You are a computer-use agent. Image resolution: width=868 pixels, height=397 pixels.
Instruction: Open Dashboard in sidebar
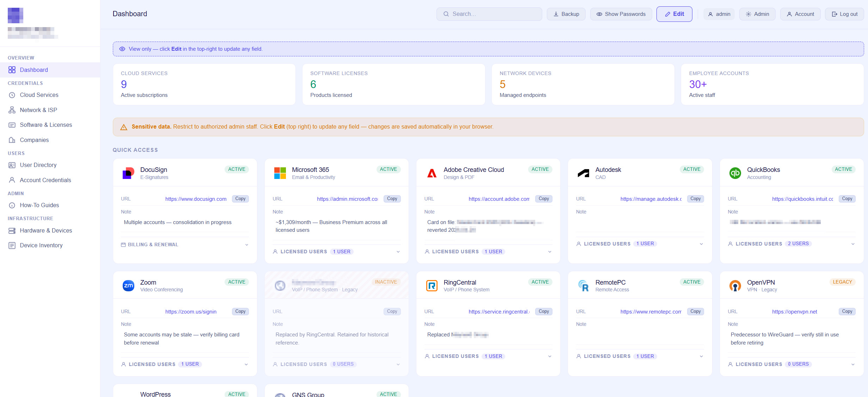pos(50,70)
